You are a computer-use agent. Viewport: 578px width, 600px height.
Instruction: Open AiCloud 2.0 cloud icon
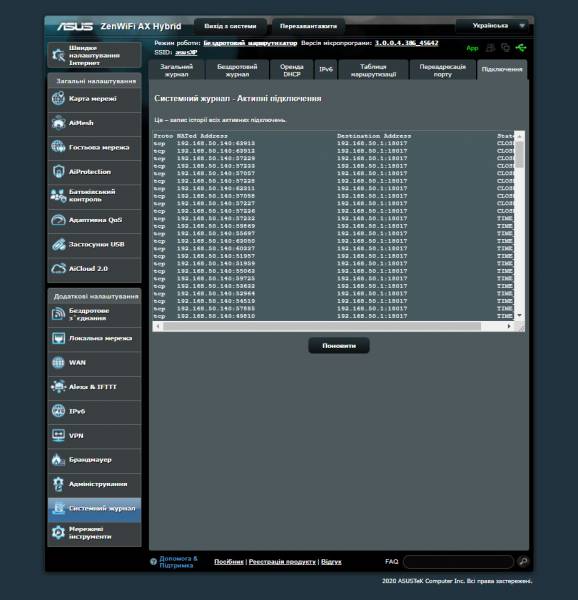point(59,269)
